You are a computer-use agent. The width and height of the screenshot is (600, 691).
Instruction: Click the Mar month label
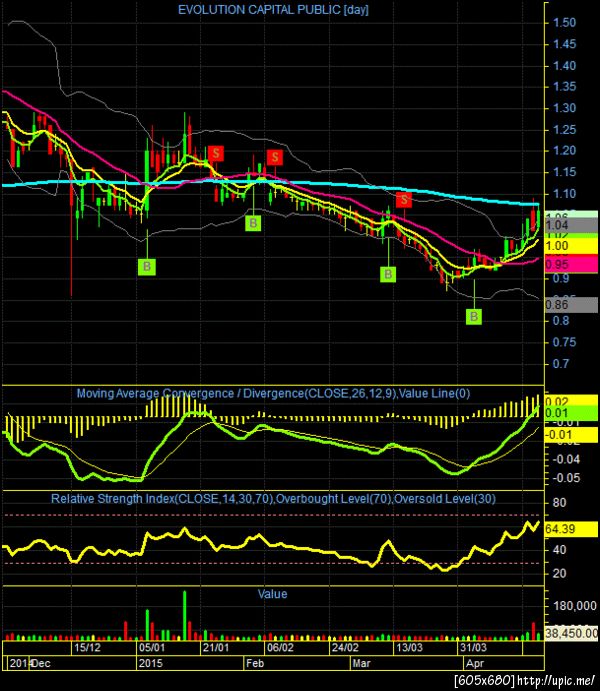coord(362,663)
